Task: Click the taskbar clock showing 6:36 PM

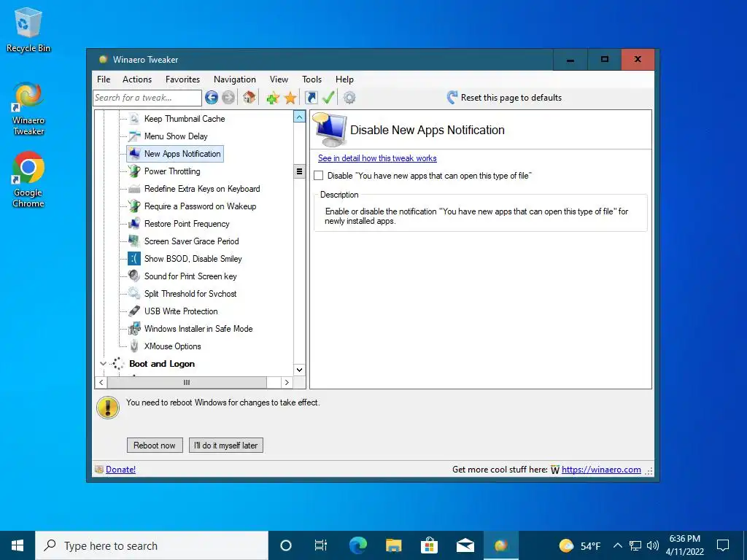Action: 684,545
